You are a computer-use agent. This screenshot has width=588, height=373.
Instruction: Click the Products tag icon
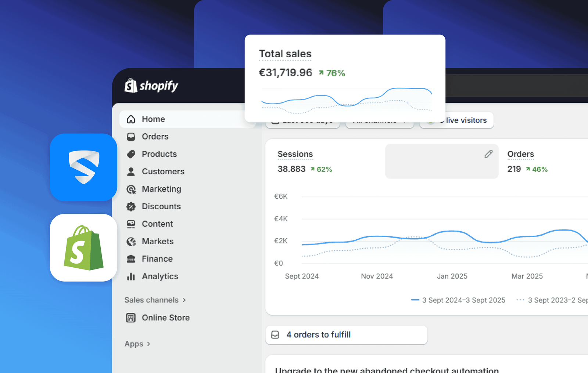tap(131, 154)
